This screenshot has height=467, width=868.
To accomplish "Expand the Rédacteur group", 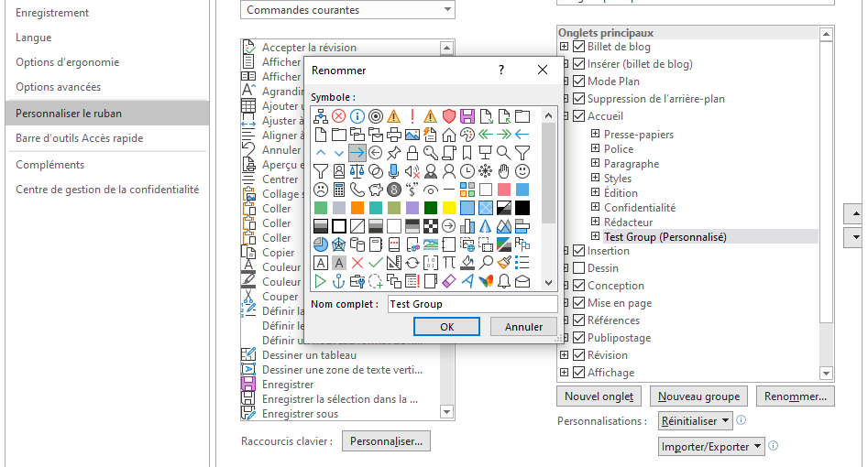I will (595, 222).
